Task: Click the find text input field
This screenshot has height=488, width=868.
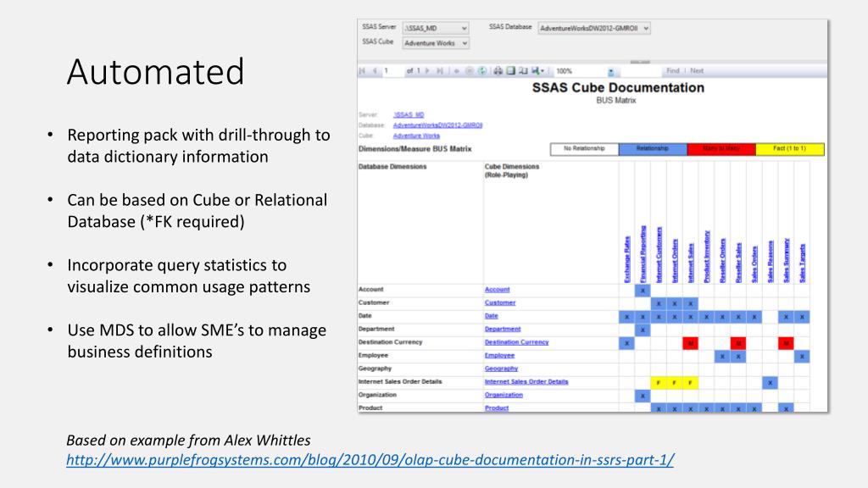Action: point(641,71)
